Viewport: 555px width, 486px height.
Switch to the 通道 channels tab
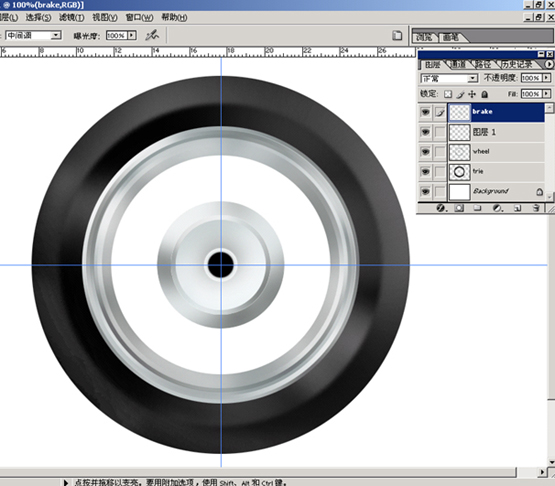click(x=458, y=64)
